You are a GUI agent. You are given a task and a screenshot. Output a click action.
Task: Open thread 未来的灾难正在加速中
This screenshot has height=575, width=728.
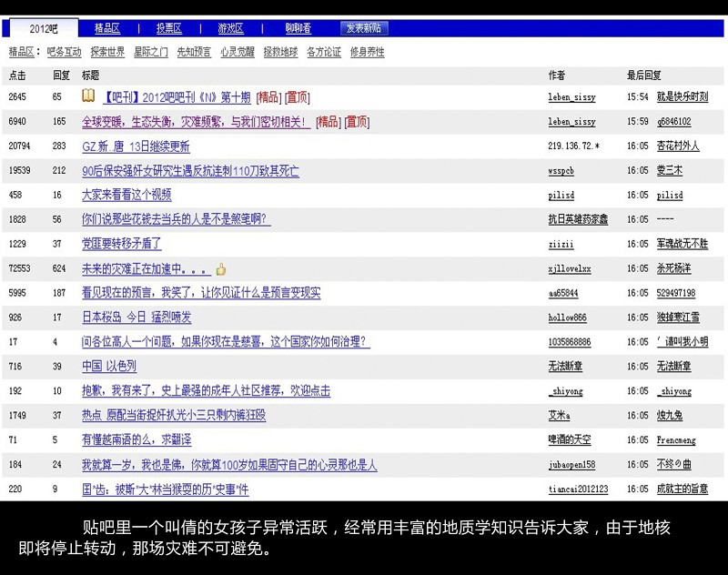pyautogui.click(x=147, y=268)
